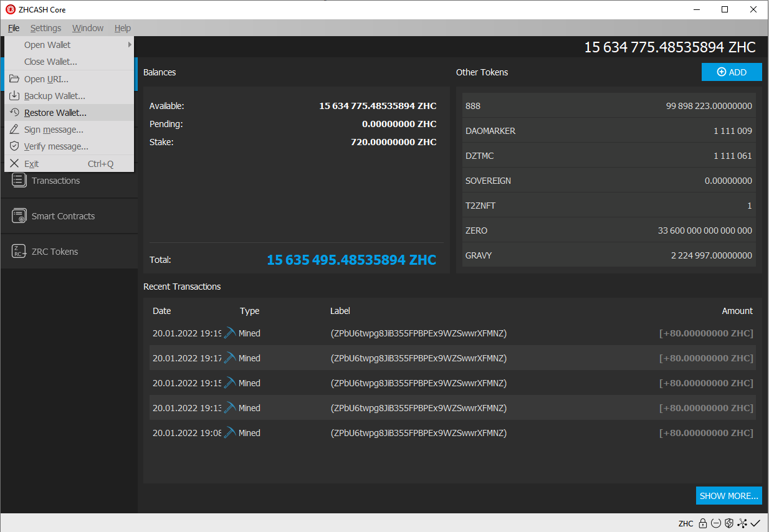Select Restore Wallet in the File menu

point(69,113)
